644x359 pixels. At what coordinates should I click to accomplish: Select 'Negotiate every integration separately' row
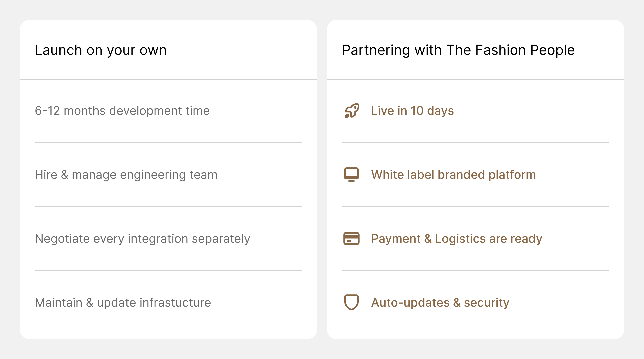tap(168, 239)
